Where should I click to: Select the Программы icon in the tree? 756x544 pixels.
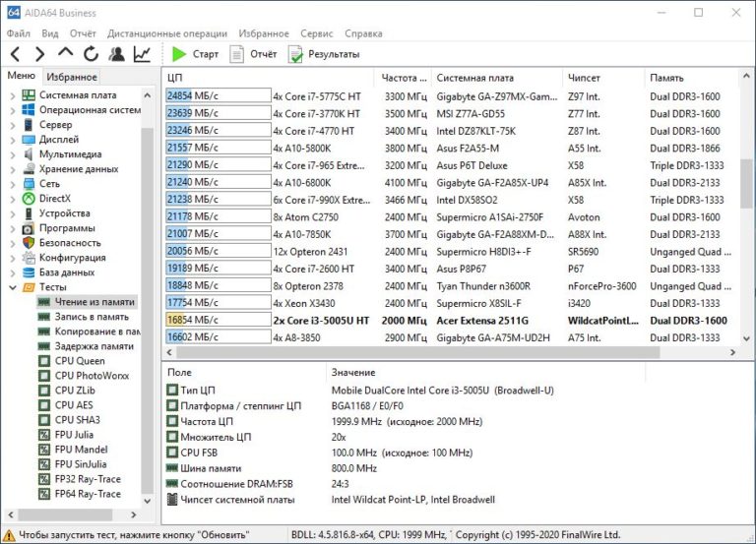click(29, 228)
